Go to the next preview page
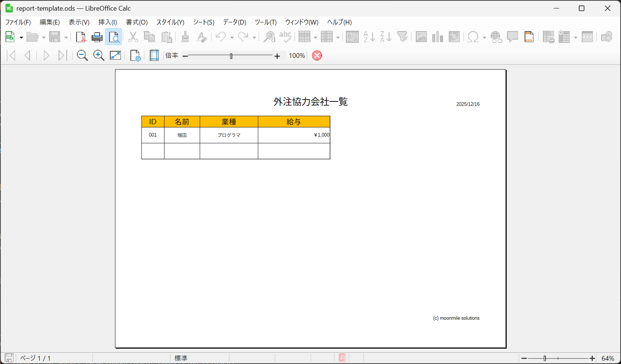Screen dimensions: 621x364 (46, 56)
